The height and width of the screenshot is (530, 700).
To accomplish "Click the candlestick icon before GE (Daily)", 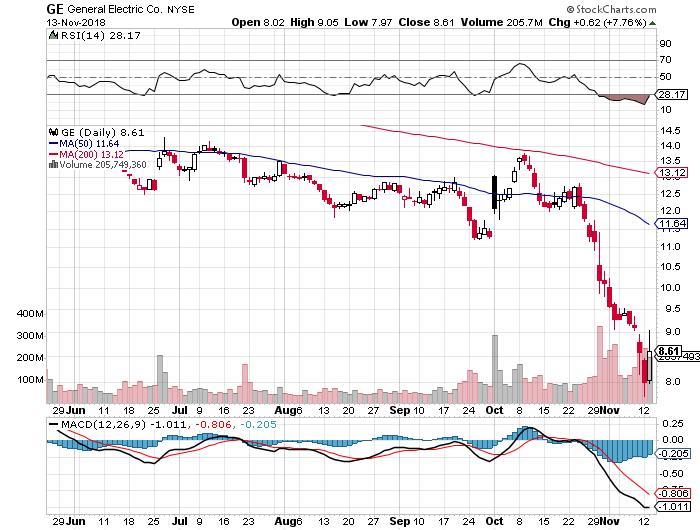I will (54, 132).
